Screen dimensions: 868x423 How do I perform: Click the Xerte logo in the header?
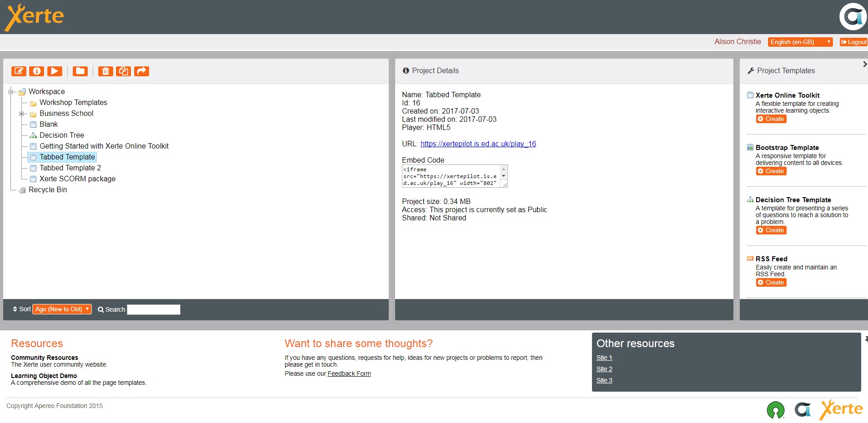click(34, 17)
